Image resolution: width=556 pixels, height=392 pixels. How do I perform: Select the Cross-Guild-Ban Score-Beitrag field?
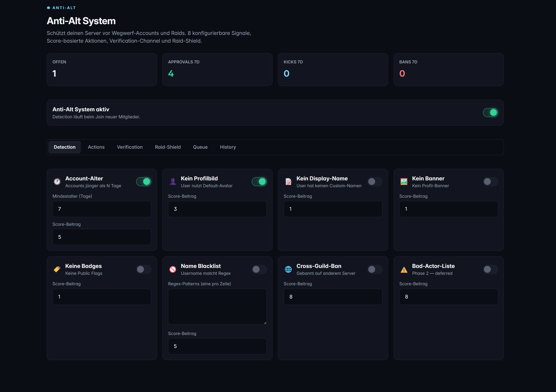[333, 297]
